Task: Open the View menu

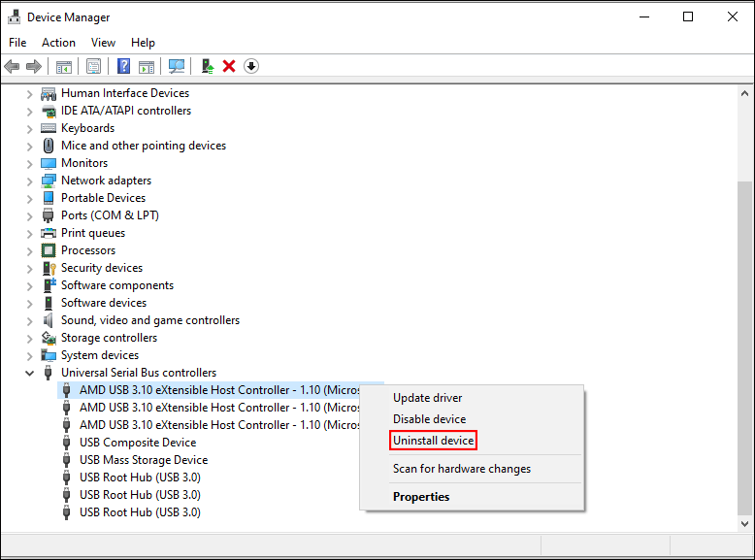Action: click(103, 43)
